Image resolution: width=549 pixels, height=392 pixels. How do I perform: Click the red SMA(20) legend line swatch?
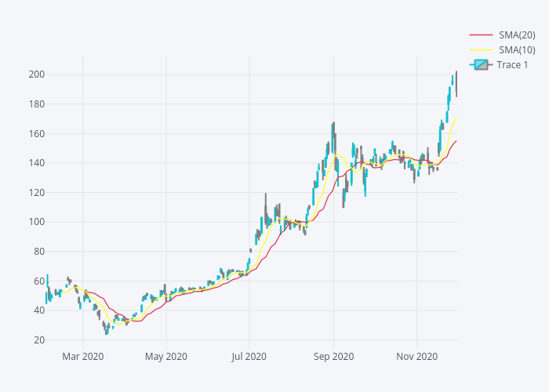pos(481,35)
